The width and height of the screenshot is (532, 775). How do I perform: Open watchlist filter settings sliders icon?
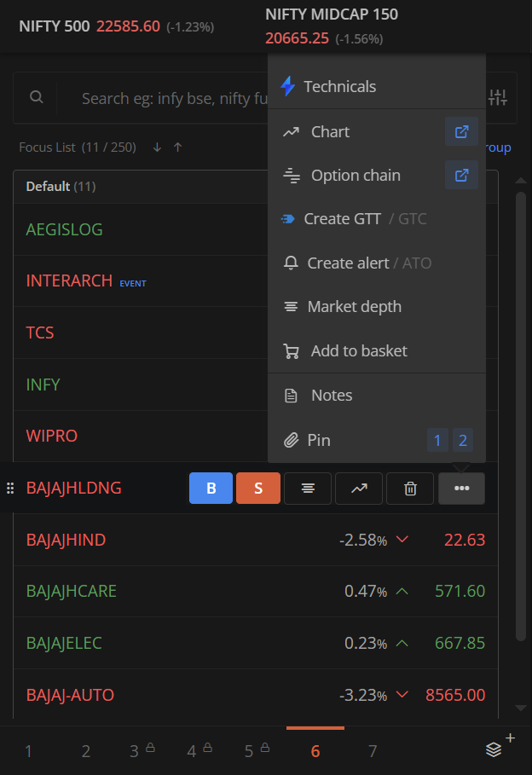tap(497, 97)
